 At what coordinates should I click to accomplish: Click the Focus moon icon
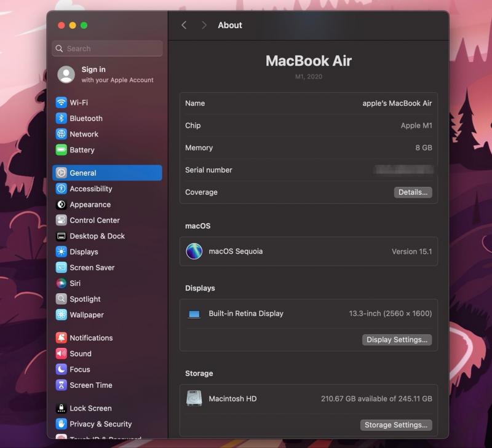coord(61,369)
